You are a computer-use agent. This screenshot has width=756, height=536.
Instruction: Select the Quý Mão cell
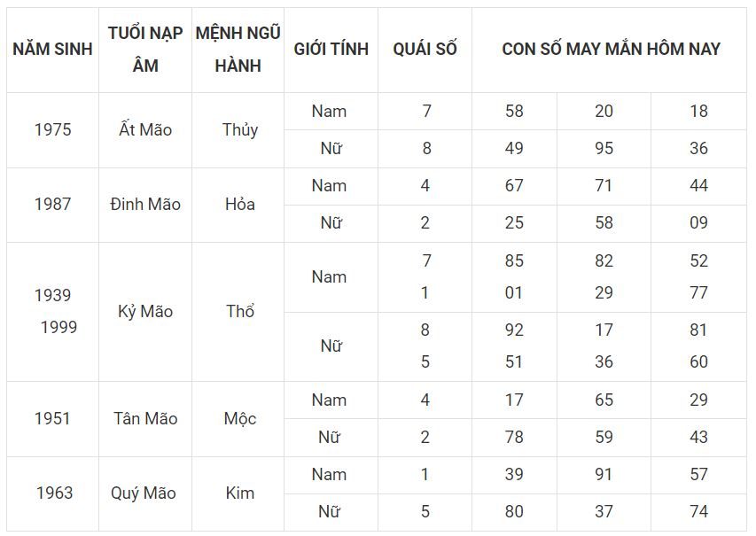coord(144,493)
